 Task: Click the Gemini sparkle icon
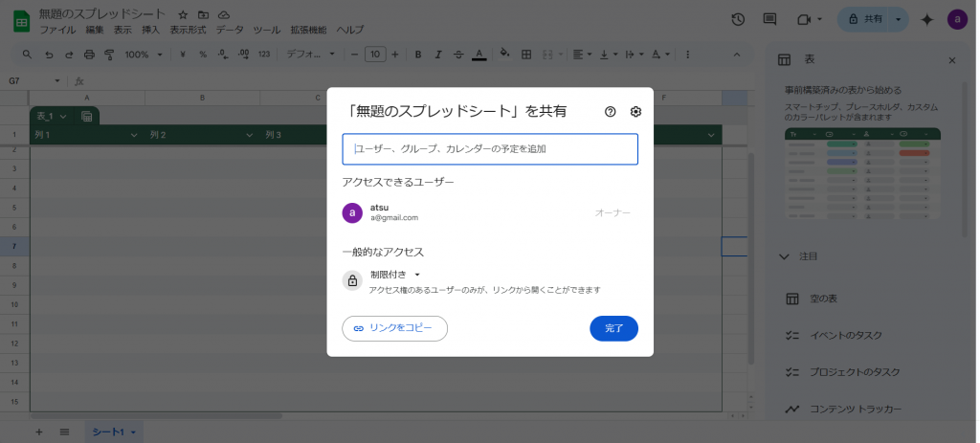pos(926,19)
